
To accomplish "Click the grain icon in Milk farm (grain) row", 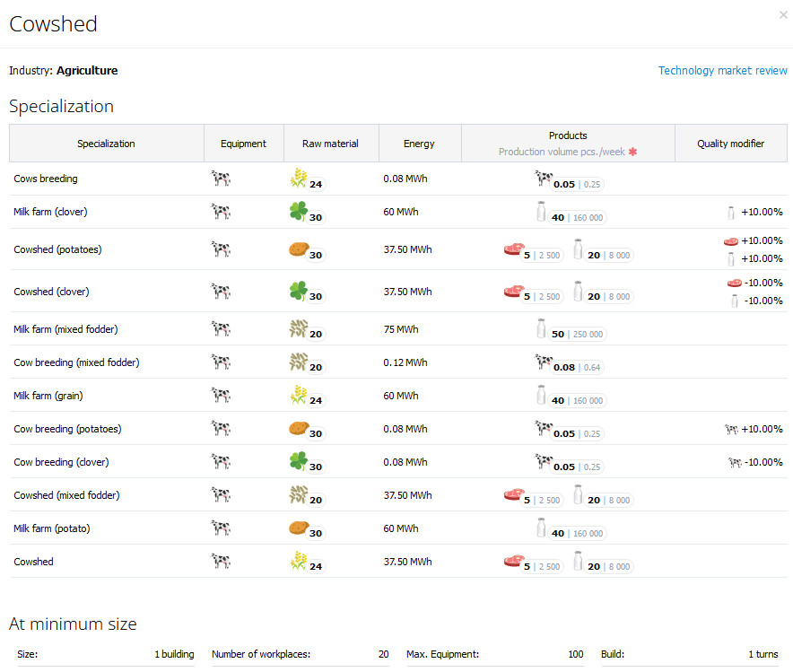I will click(299, 395).
